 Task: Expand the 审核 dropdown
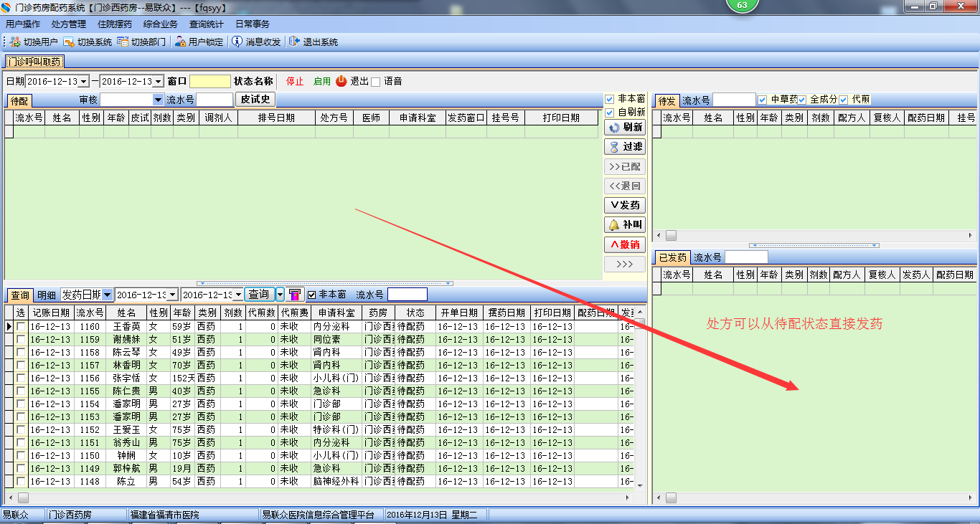159,100
